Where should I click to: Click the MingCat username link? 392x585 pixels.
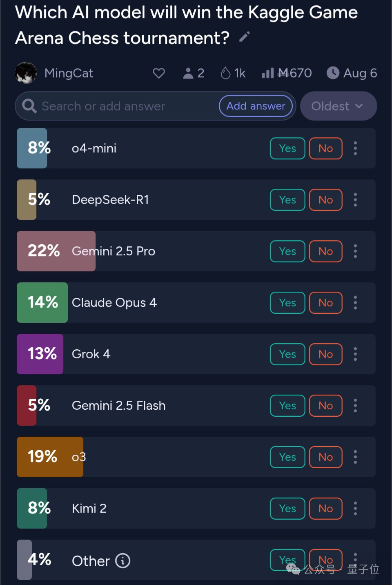point(69,73)
